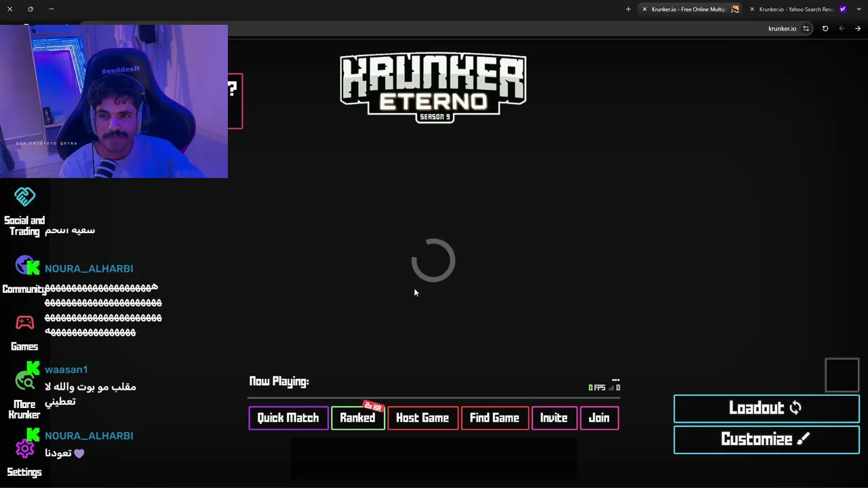Click the Krunker Eterno Season 9 logo
The height and width of the screenshot is (488, 868).
click(433, 88)
